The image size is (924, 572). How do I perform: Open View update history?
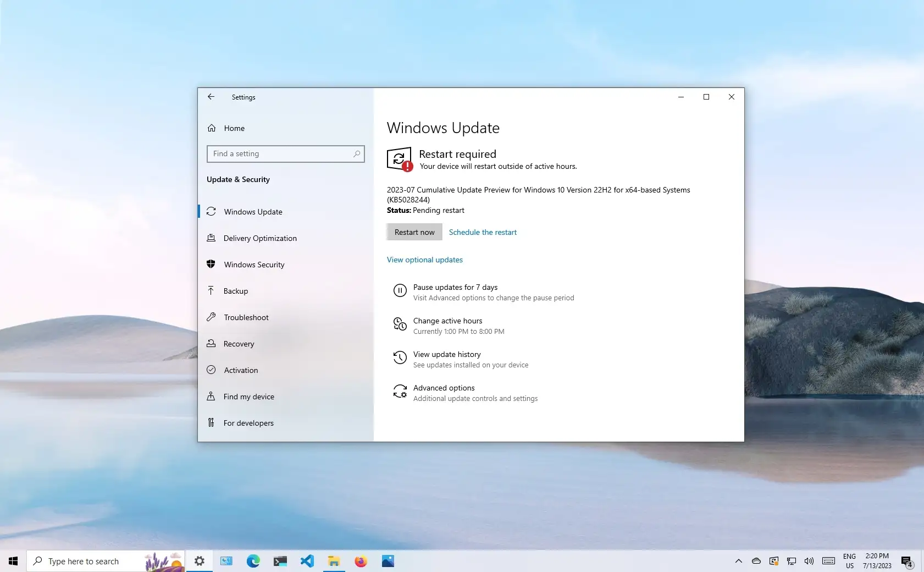461,359
